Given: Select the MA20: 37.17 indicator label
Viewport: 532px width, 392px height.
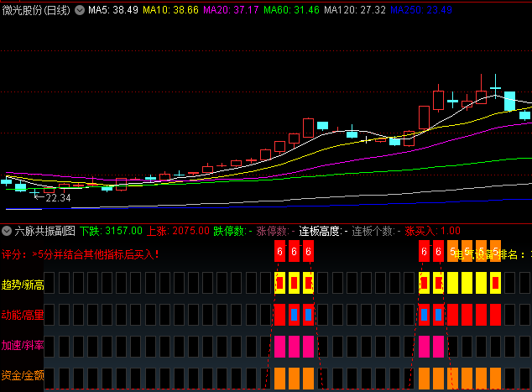Looking at the screenshot, I should tap(231, 10).
